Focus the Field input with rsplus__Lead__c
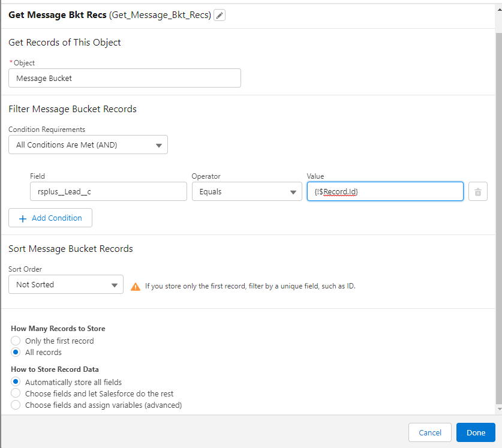 point(109,192)
